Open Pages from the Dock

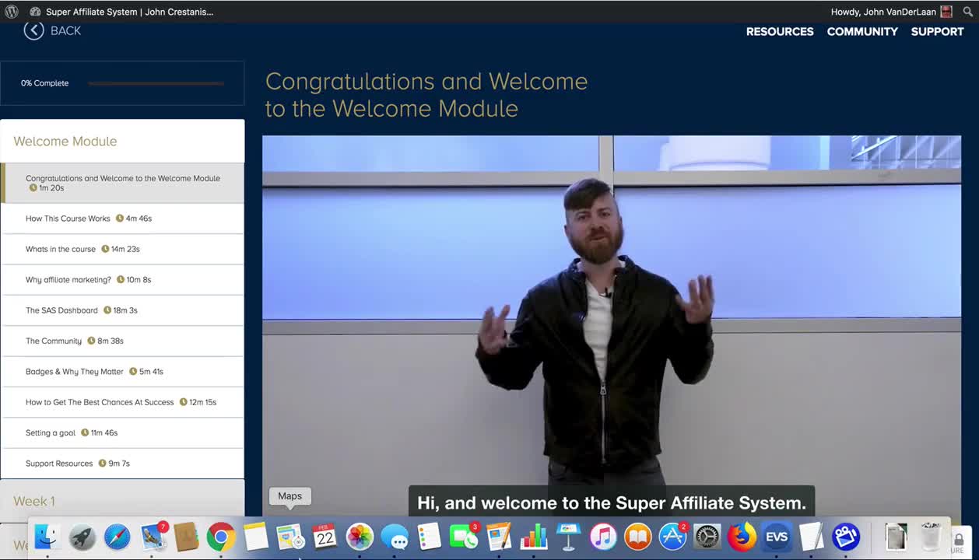click(x=499, y=537)
